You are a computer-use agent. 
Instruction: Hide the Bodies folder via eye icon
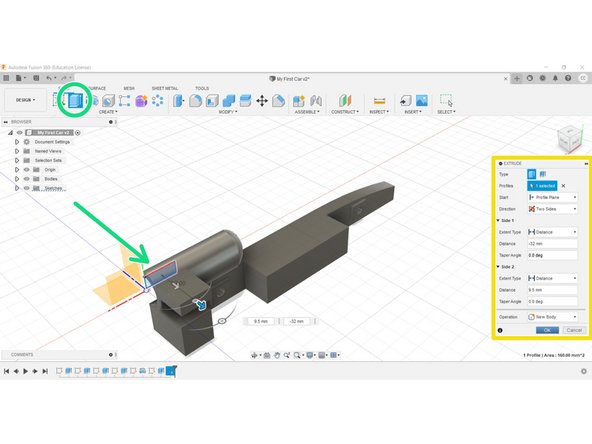tap(26, 179)
